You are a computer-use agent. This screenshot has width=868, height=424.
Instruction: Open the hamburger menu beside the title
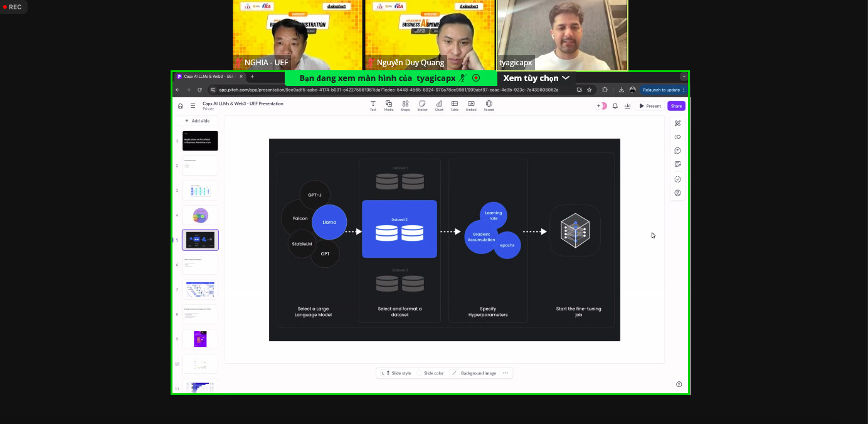click(193, 106)
